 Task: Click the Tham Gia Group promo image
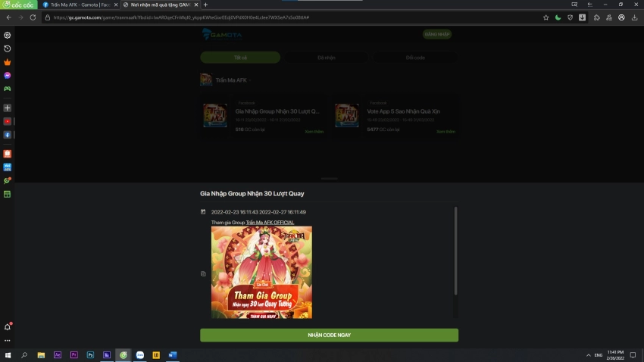261,273
